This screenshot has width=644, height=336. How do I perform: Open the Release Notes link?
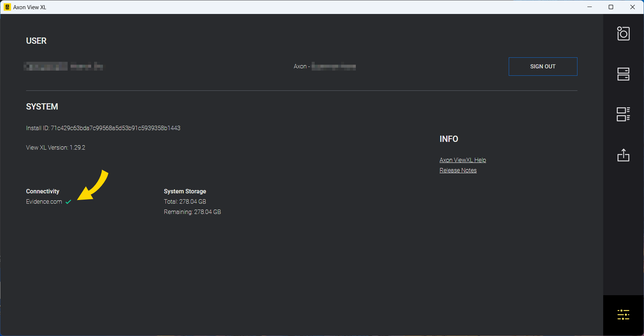(x=458, y=170)
